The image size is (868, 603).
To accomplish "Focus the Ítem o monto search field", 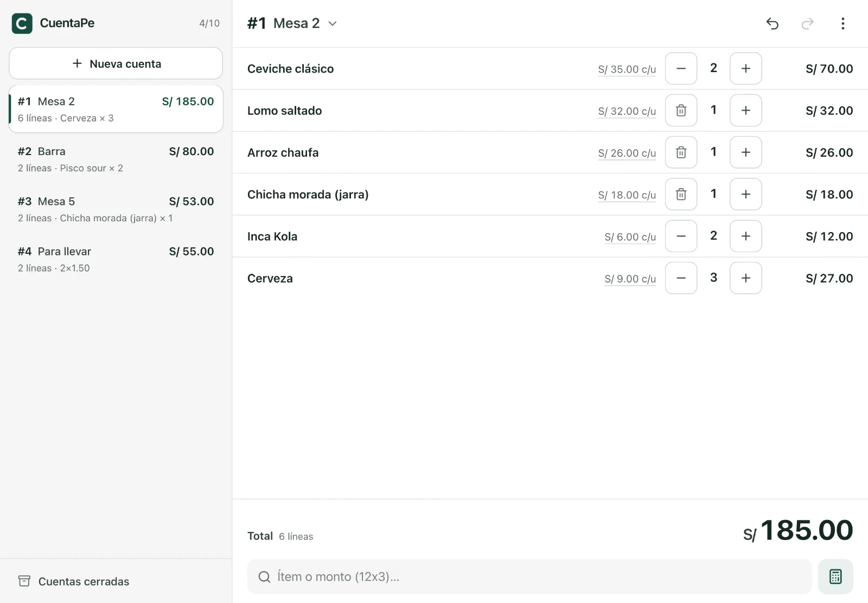I will pyautogui.click(x=529, y=576).
